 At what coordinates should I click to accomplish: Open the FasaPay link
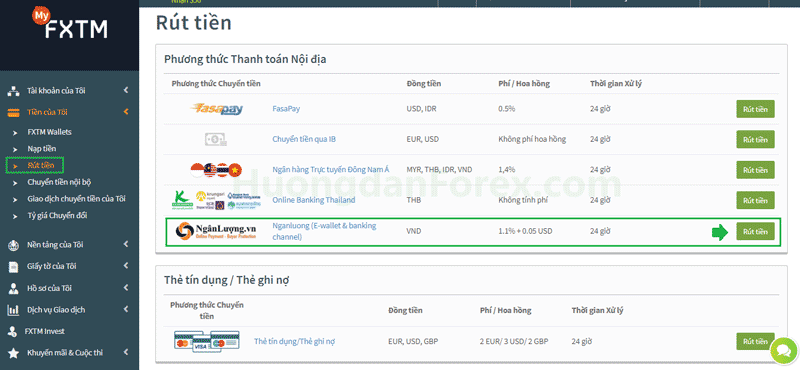(286, 109)
